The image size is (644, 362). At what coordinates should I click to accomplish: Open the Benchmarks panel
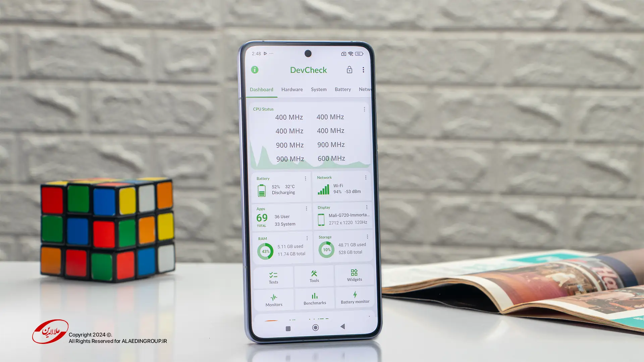pyautogui.click(x=314, y=299)
